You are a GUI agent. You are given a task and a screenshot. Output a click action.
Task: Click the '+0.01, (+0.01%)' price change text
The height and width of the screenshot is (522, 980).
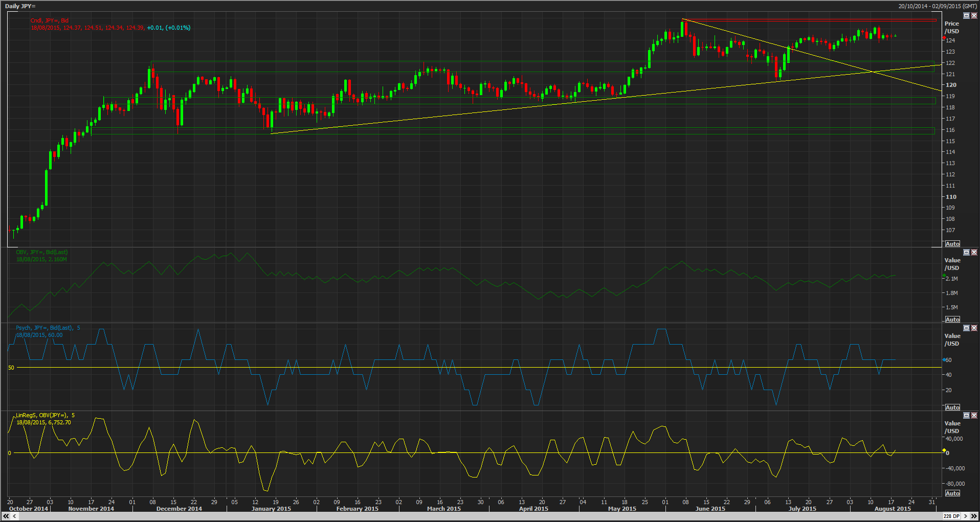coord(169,28)
